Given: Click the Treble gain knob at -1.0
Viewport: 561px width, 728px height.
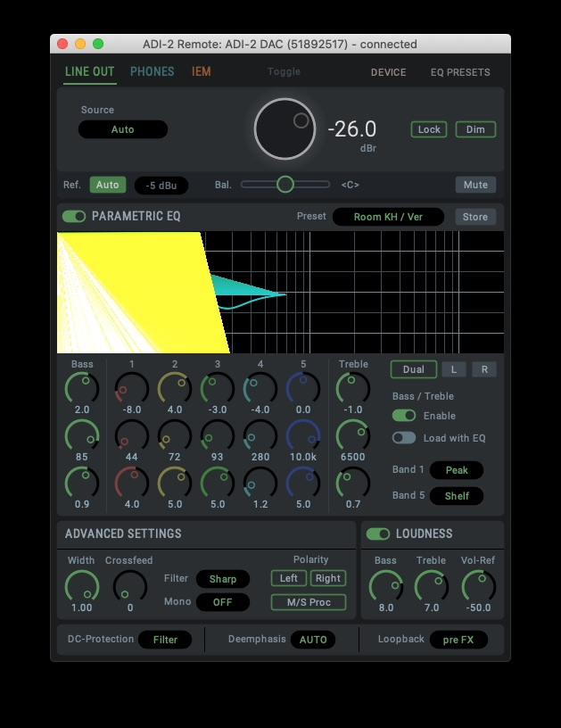Looking at the screenshot, I should coord(353,388).
